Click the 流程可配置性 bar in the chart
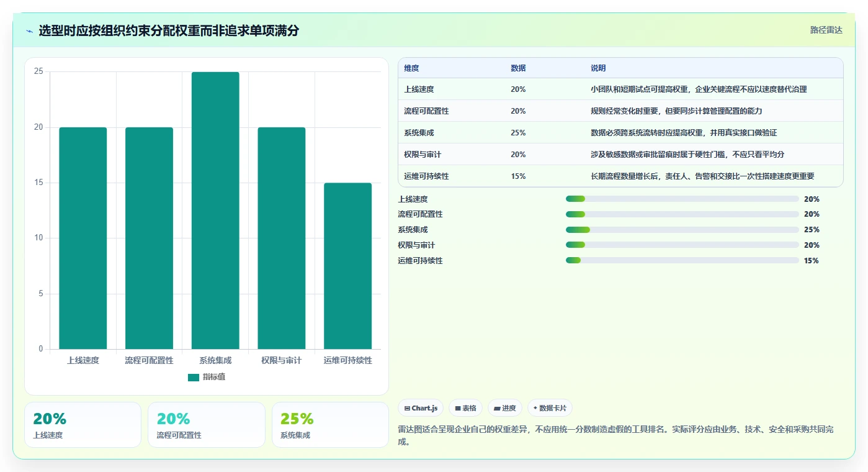Screen dimensions: 868x472 point(149,238)
